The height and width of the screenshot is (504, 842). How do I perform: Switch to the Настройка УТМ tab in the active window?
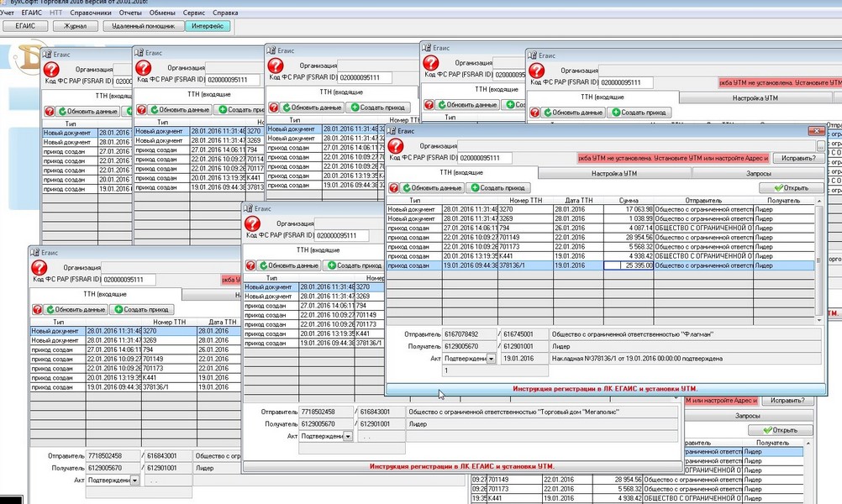click(614, 173)
